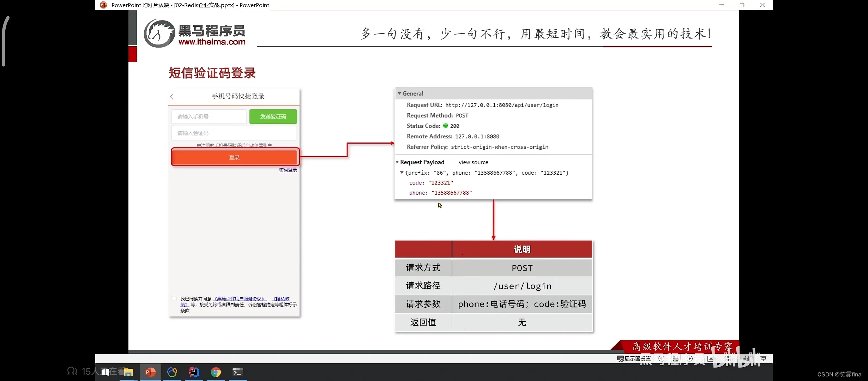Click the slide title 短信验证码登录
The width and height of the screenshot is (868, 381).
coord(212,73)
